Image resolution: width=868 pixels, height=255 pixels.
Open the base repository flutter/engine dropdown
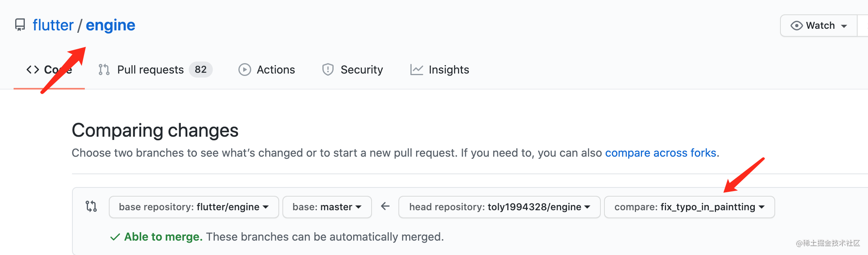194,207
